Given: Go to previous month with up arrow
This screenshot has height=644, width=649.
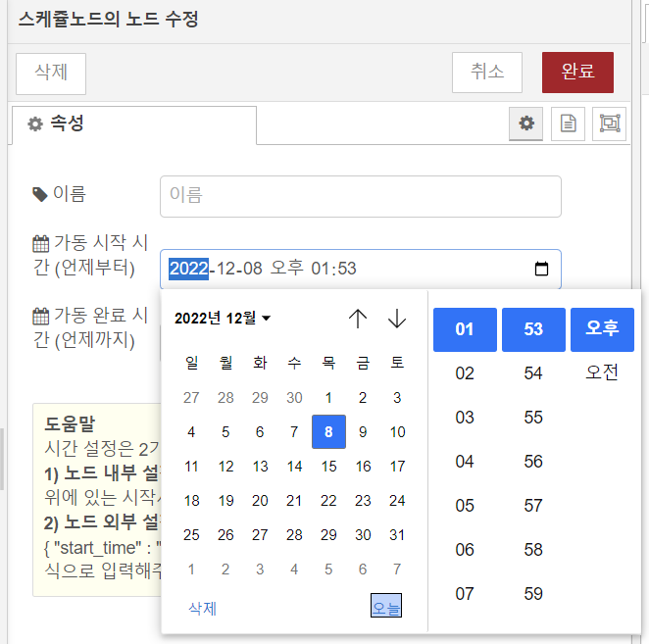Looking at the screenshot, I should coord(358,319).
